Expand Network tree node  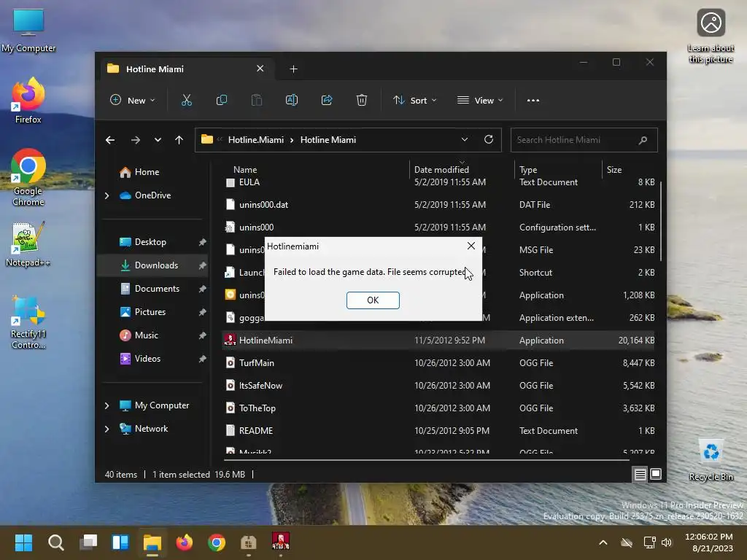[x=107, y=429]
